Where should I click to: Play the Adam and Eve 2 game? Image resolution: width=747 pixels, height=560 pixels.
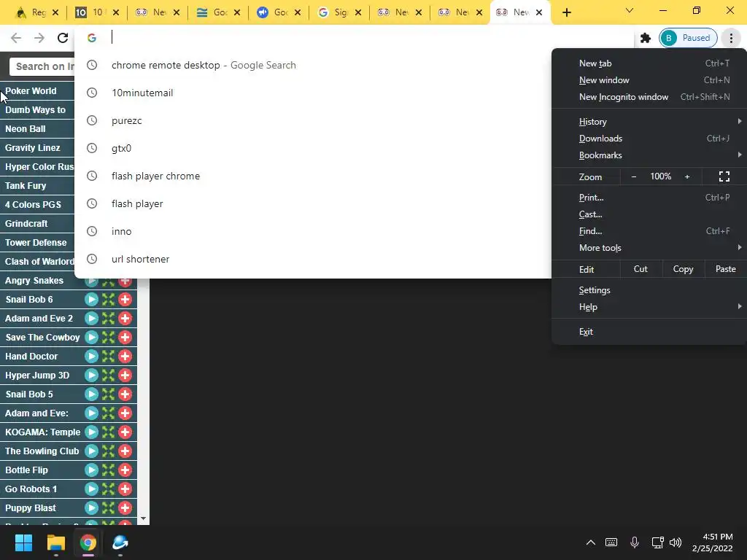tap(91, 319)
